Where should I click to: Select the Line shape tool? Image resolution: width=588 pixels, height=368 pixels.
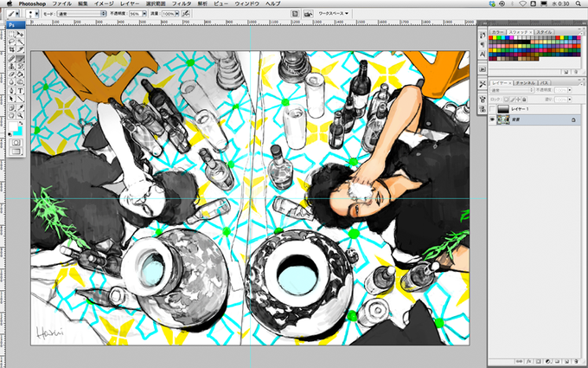click(x=20, y=99)
